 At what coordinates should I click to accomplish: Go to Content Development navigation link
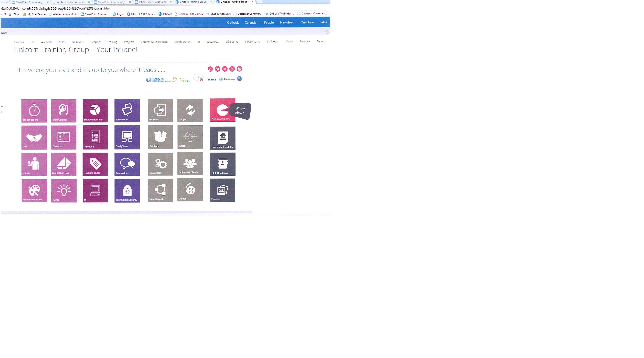154,42
